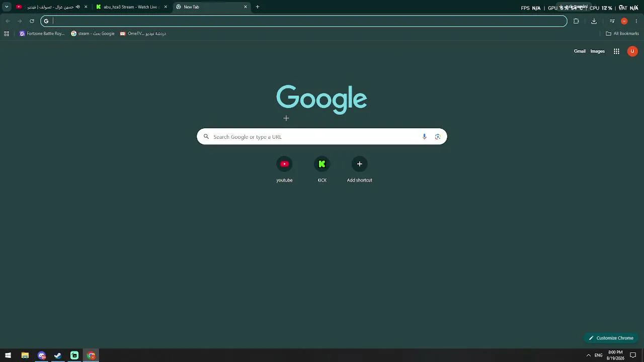The image size is (644, 362).
Task: Open the Extensions puzzle icon
Action: [576, 21]
